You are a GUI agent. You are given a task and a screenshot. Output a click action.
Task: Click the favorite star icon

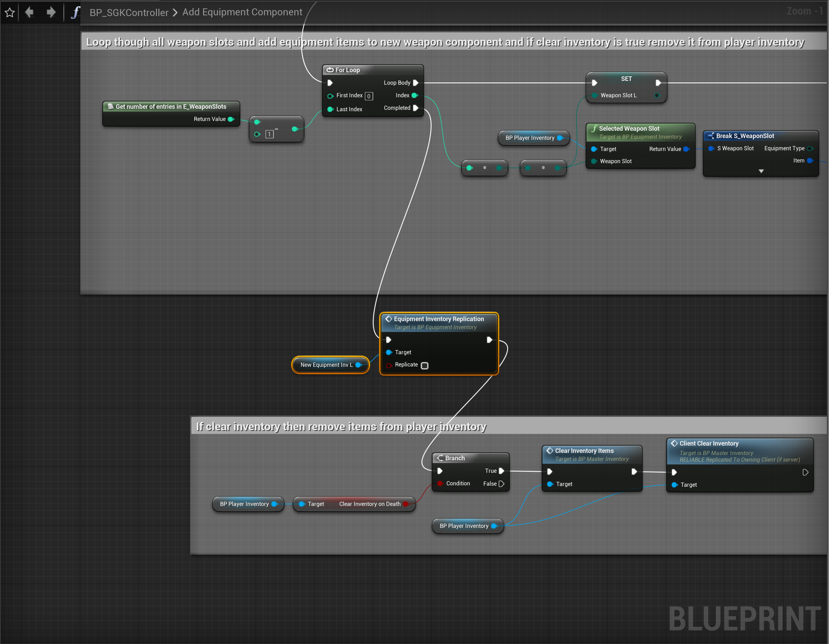10,13
